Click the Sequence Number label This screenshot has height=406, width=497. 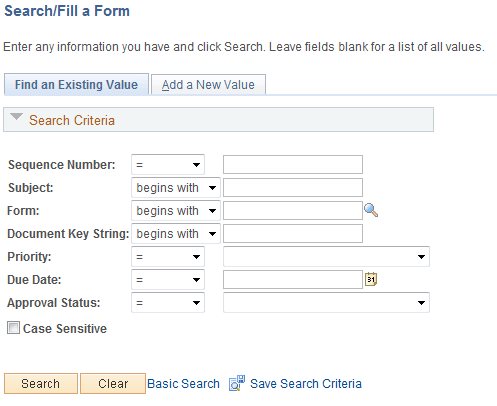pos(62,165)
